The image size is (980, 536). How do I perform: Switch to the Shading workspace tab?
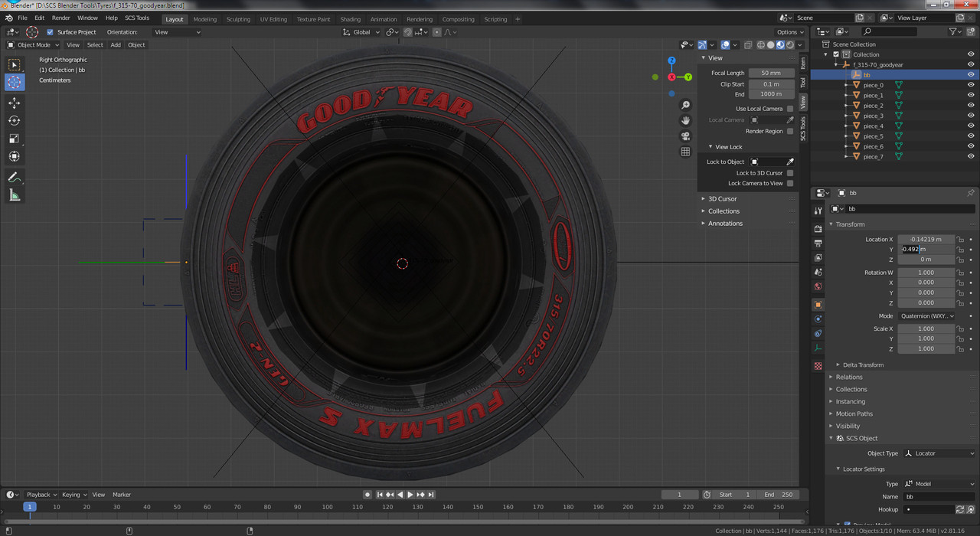pos(350,19)
